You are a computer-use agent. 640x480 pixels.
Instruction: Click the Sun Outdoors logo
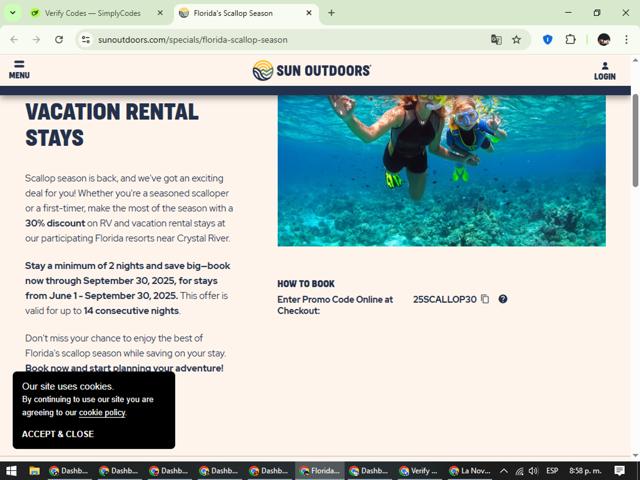pyautogui.click(x=312, y=70)
